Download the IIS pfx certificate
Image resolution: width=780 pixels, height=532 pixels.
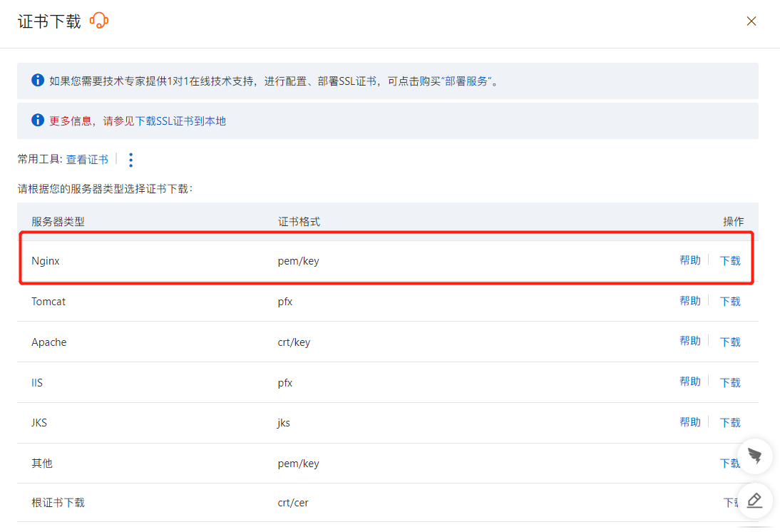point(729,382)
